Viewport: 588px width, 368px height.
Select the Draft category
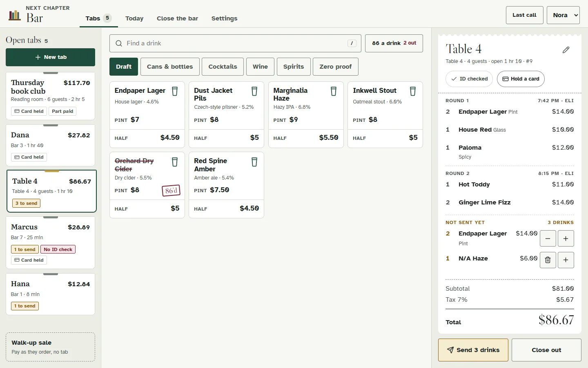[x=124, y=67]
